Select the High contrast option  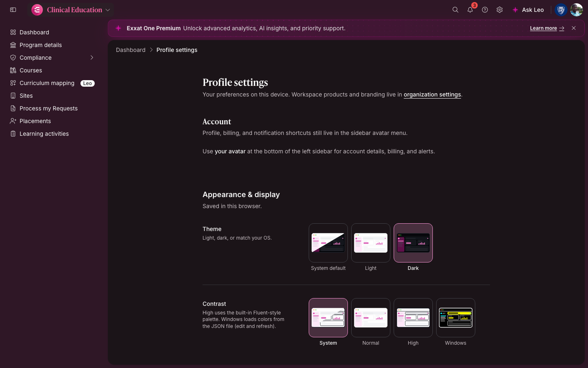click(413, 318)
